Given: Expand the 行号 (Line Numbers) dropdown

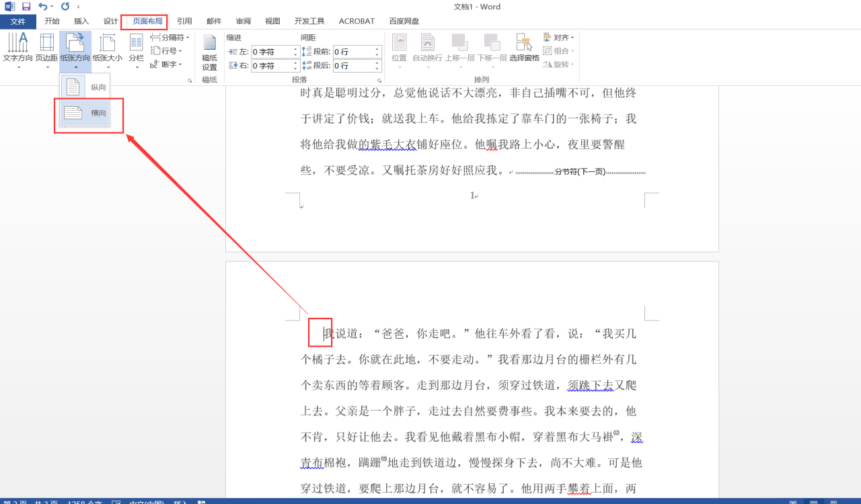Looking at the screenshot, I should click(x=167, y=51).
